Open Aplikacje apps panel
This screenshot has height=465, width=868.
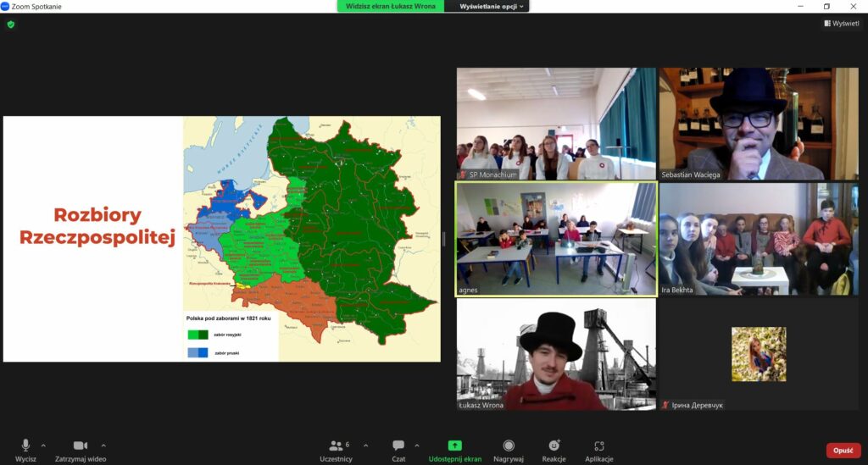point(598,446)
